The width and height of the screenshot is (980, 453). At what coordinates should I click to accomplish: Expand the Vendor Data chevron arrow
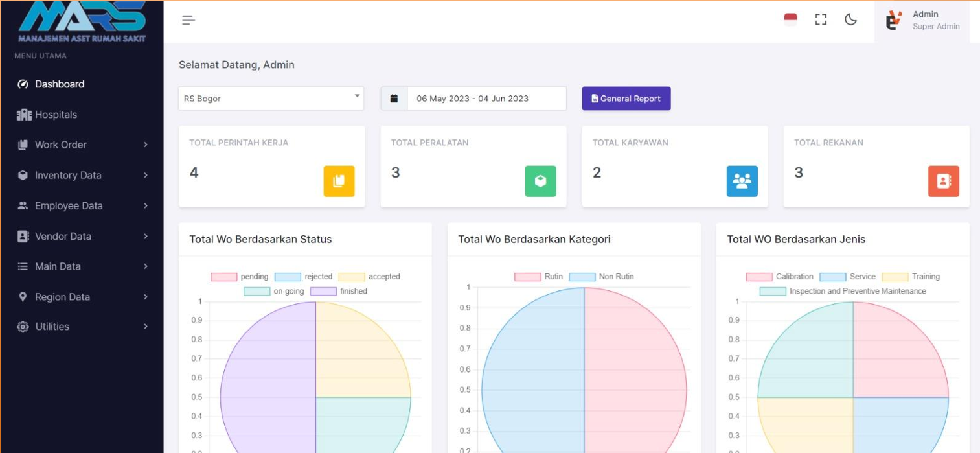146,236
